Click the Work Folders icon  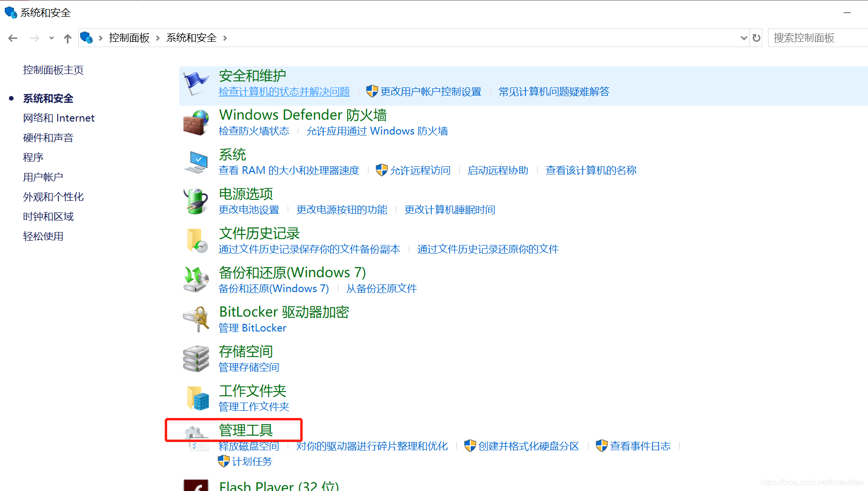[x=198, y=398]
